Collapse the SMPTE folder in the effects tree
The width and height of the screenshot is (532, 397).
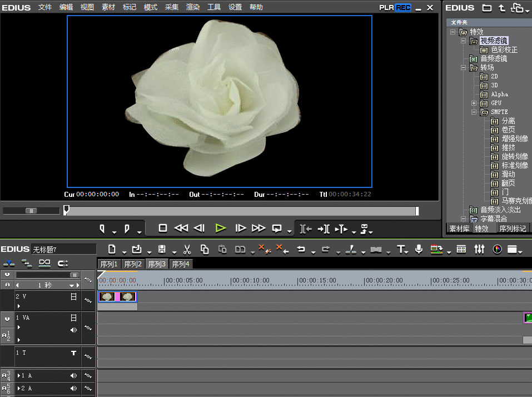(x=474, y=112)
